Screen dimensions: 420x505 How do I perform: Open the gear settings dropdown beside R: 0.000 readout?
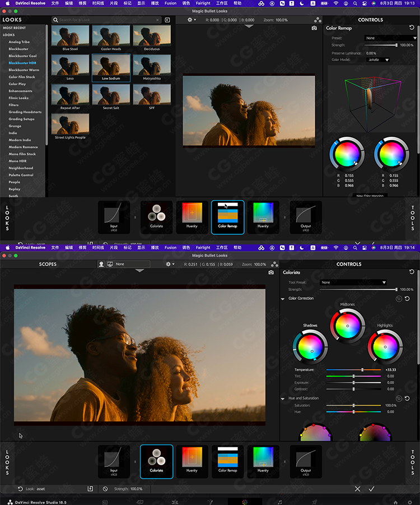click(x=192, y=20)
